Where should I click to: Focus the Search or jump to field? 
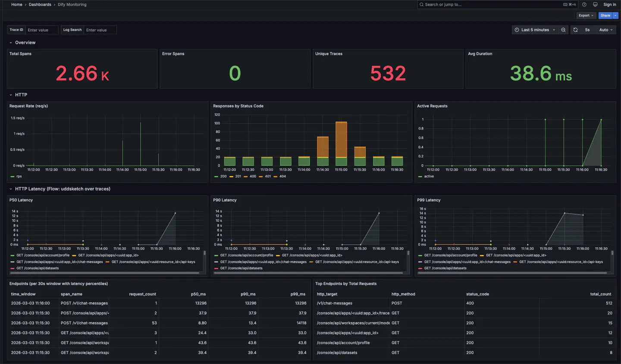pyautogui.click(x=498, y=5)
